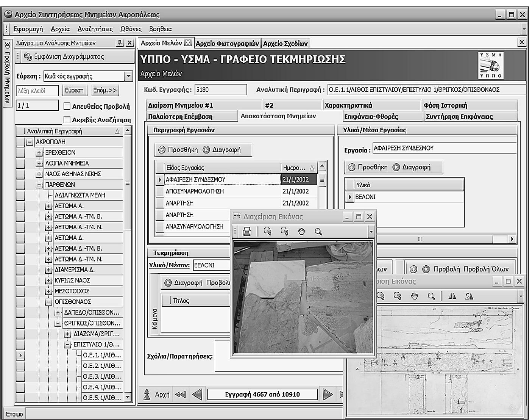Go to the previous record with the left arrow
Image resolution: width=532 pixels, height=420 pixels.
click(197, 394)
